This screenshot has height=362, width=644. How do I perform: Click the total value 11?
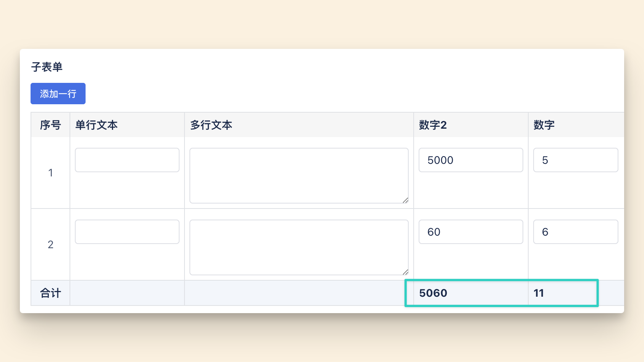point(539,293)
